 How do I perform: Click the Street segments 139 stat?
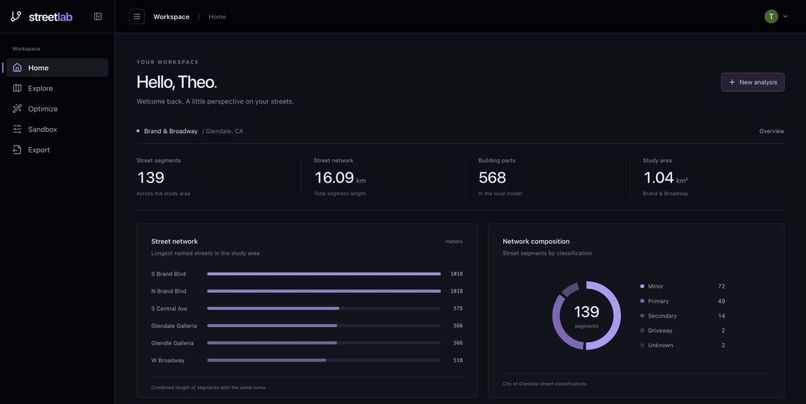point(151,177)
